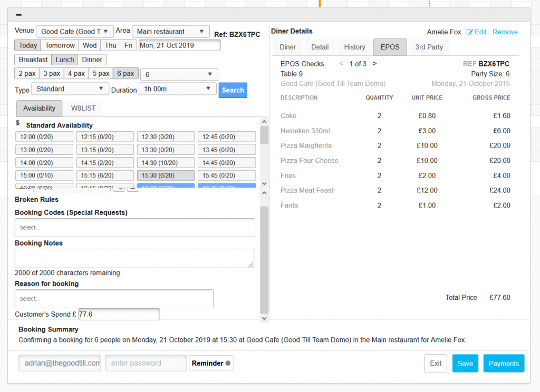Open the Detail tab

click(320, 47)
